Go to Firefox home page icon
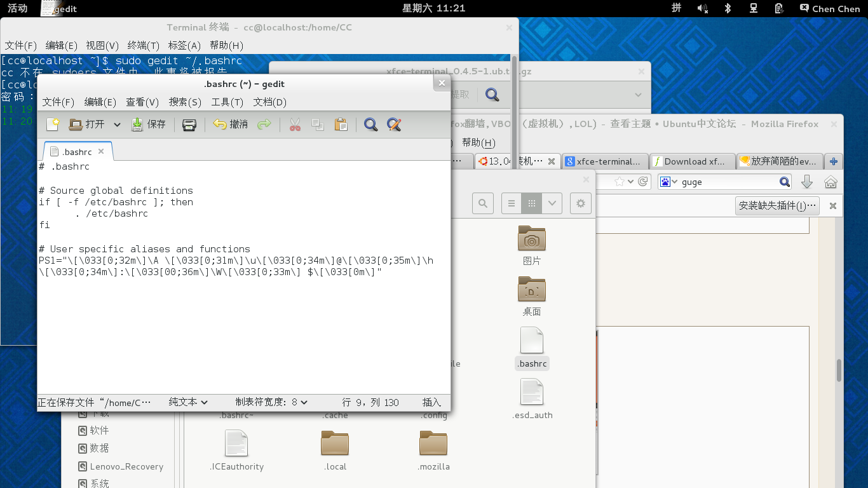 831,182
